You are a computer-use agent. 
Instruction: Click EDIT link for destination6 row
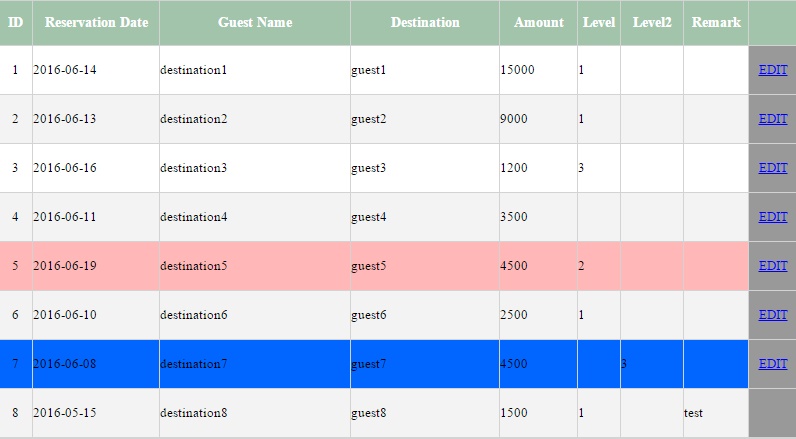pyautogui.click(x=773, y=315)
